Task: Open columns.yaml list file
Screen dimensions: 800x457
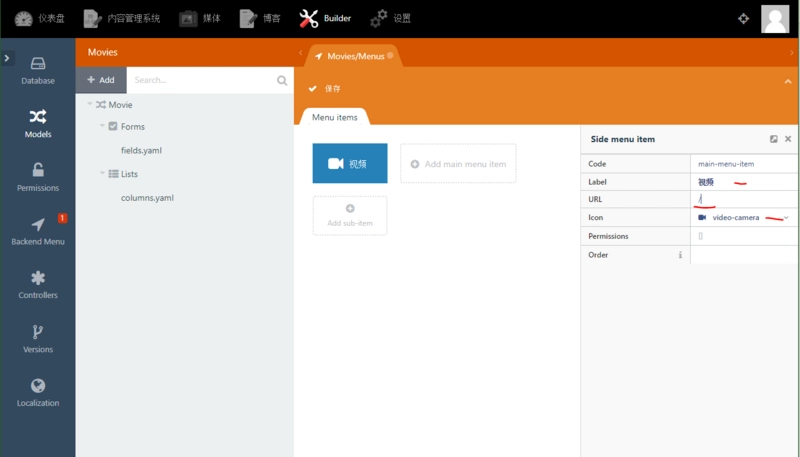Action: pyautogui.click(x=147, y=198)
